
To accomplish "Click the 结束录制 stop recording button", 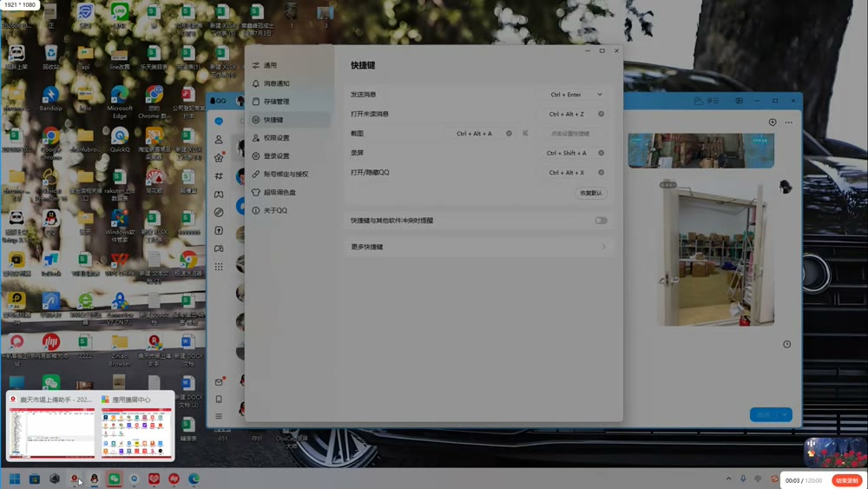I will coord(847,480).
